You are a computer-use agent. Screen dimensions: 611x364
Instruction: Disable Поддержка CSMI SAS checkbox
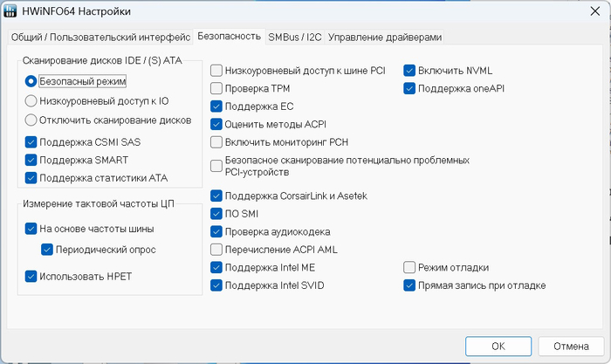click(31, 141)
